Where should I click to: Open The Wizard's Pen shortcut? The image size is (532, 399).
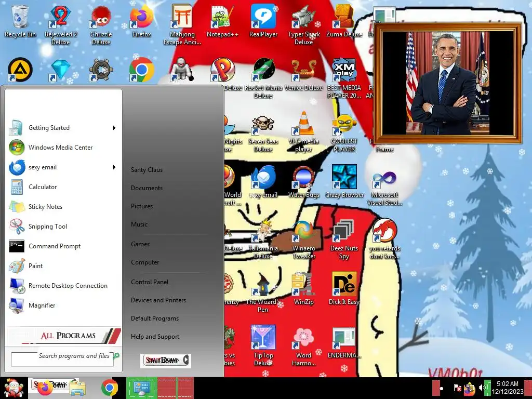pyautogui.click(x=263, y=292)
